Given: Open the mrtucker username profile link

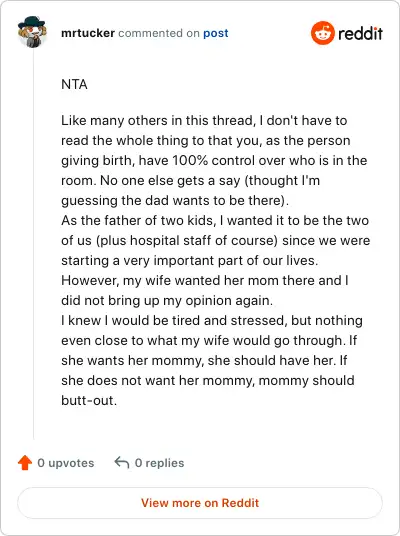Looking at the screenshot, I should (88, 33).
